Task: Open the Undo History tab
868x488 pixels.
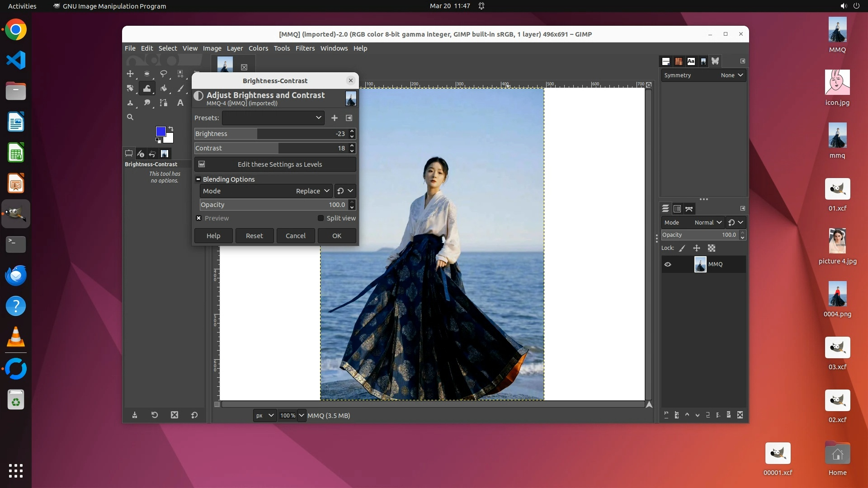Action: click(x=152, y=154)
